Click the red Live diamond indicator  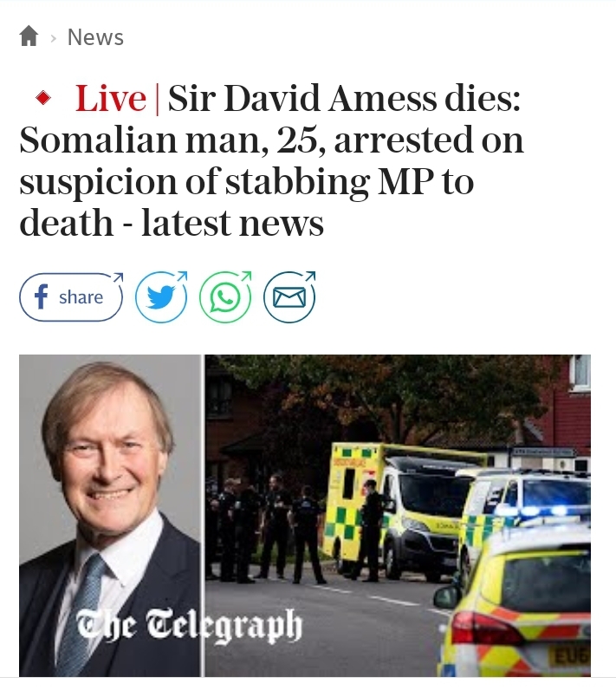[x=43, y=98]
